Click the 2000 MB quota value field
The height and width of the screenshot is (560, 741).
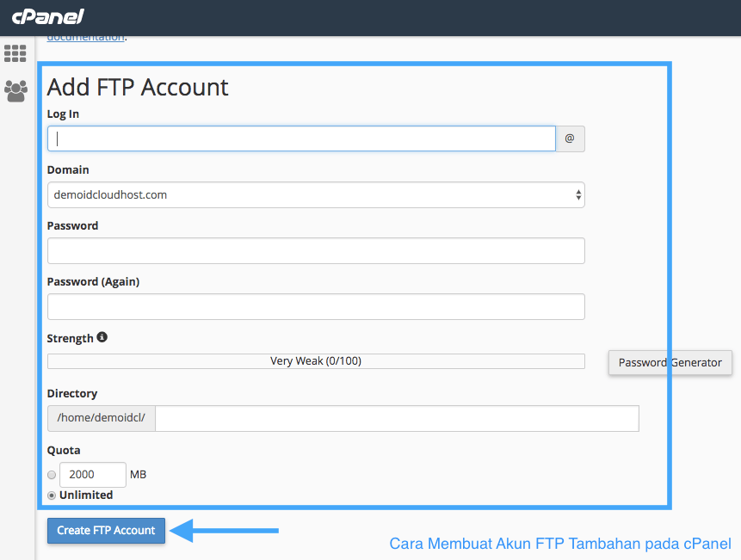coord(92,474)
